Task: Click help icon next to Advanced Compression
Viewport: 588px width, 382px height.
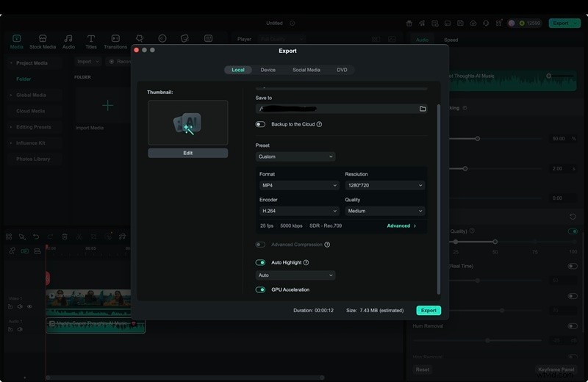Action: [327, 245]
